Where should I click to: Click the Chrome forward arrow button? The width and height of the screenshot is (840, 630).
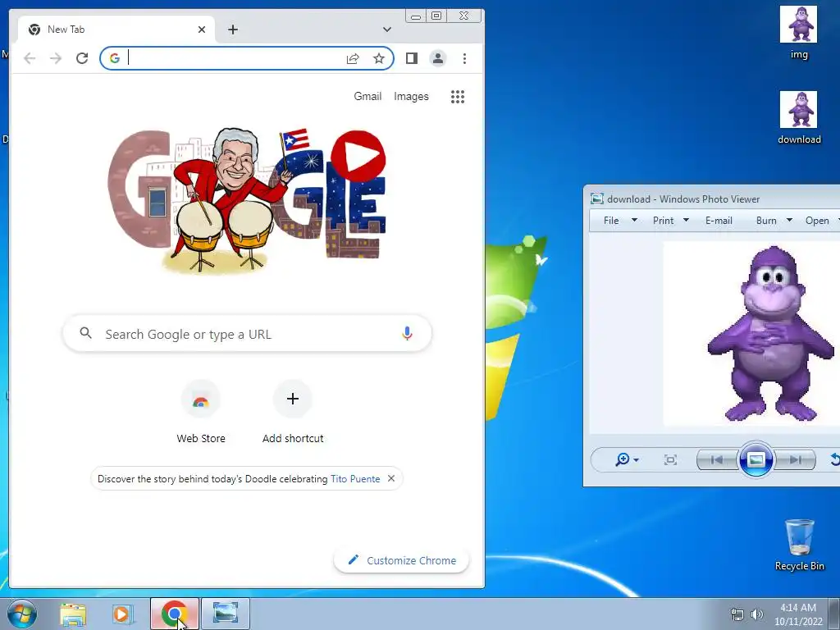point(56,58)
